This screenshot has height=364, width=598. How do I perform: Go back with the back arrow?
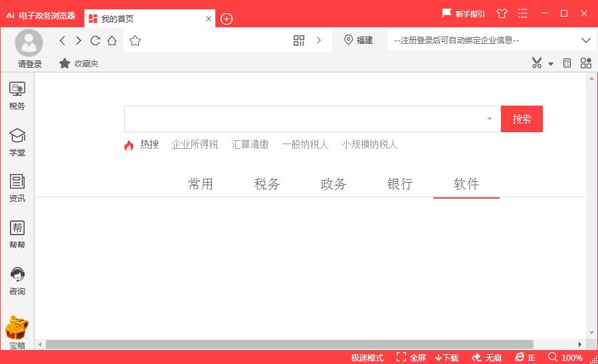coord(62,41)
